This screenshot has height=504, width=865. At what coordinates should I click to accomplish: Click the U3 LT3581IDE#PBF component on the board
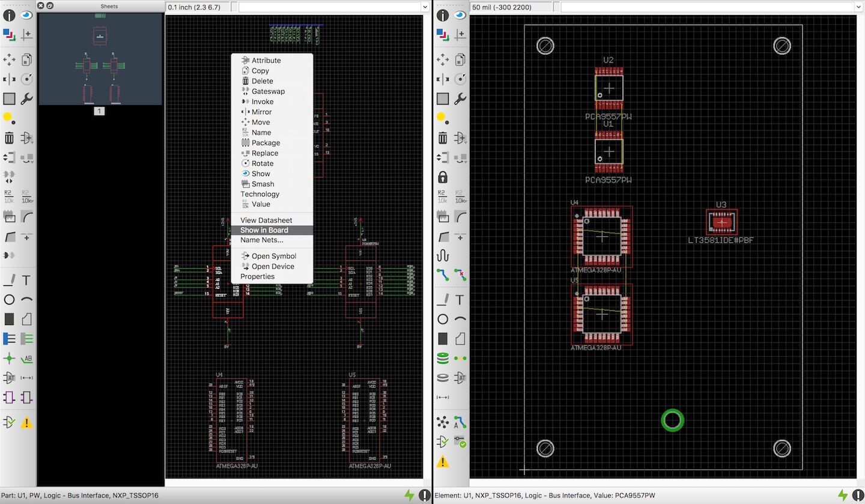pos(721,223)
